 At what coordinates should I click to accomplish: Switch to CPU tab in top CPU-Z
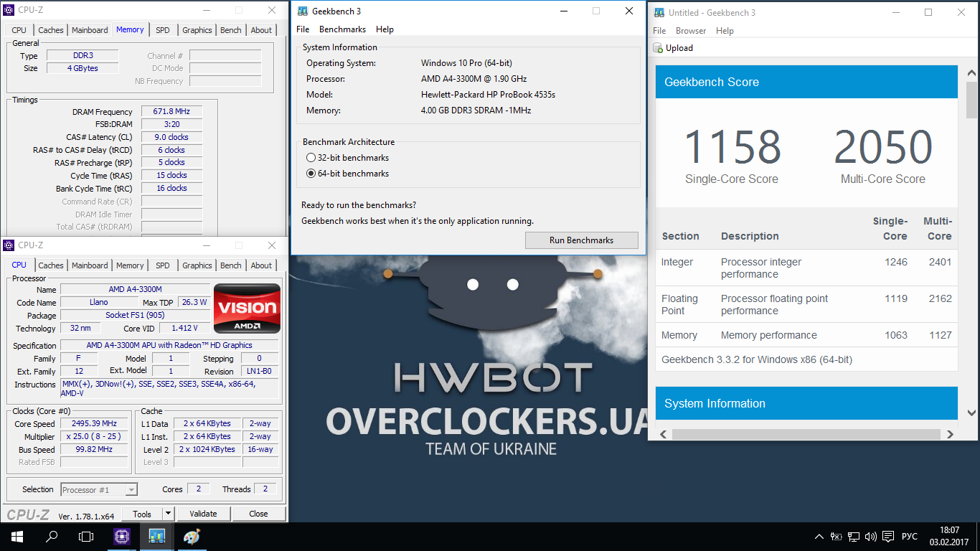[19, 30]
